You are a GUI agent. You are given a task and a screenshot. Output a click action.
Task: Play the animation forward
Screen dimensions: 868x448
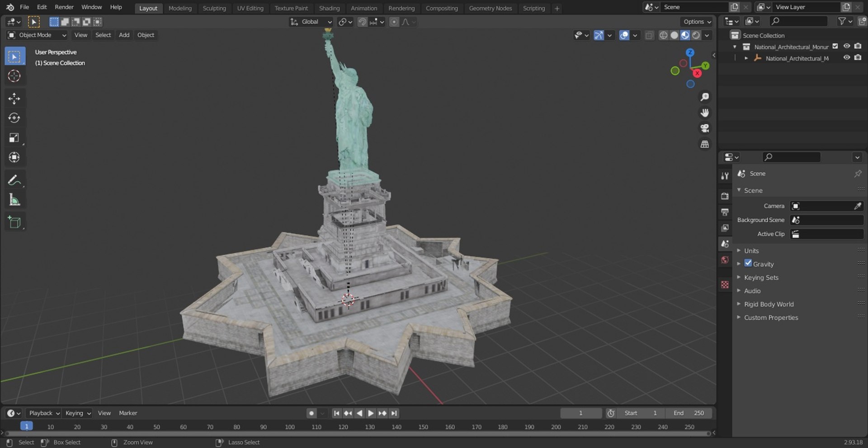[371, 413]
